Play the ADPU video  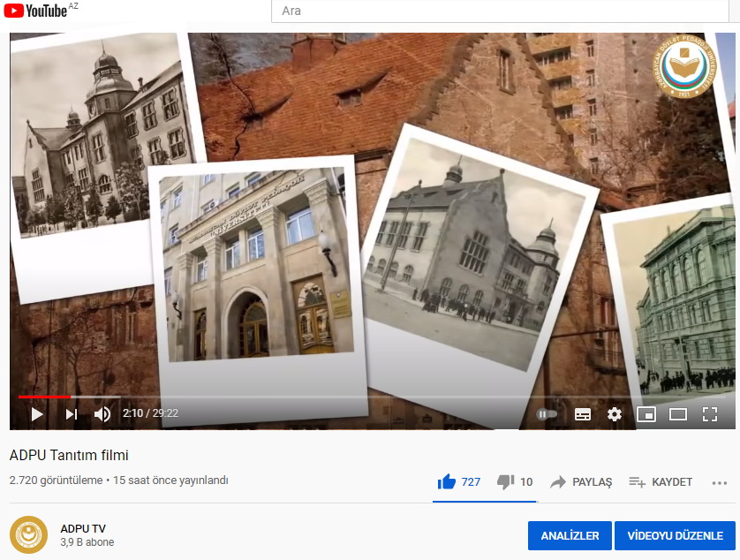click(x=37, y=413)
